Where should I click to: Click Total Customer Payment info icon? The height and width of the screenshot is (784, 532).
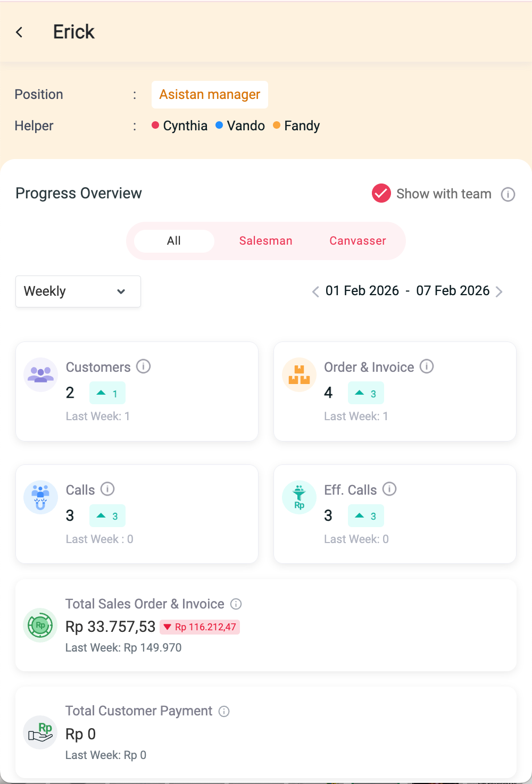point(224,711)
